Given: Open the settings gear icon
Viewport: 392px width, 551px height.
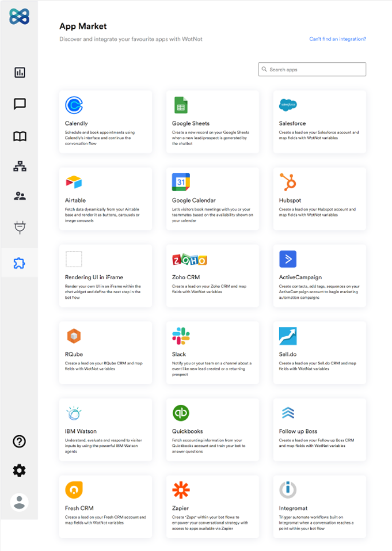Looking at the screenshot, I should 20,470.
